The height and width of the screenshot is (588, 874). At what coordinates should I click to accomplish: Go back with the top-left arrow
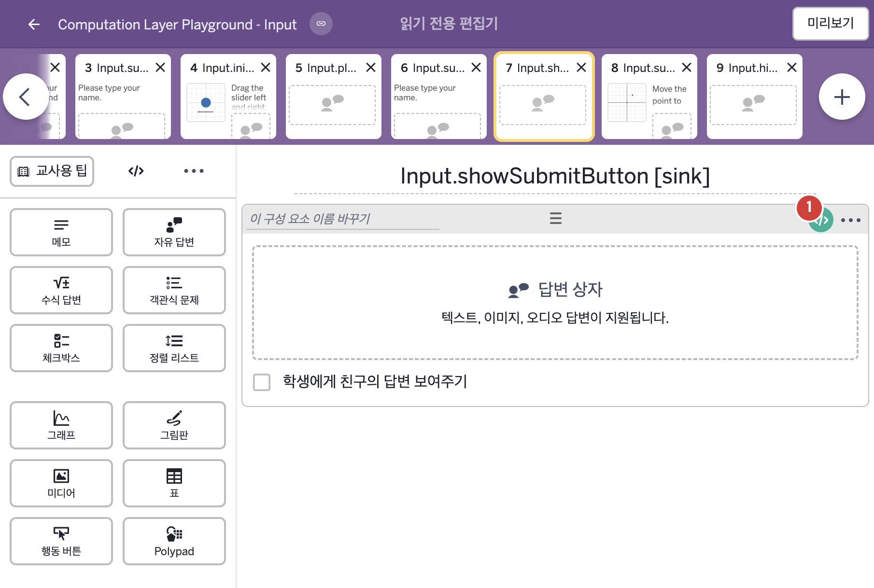[x=33, y=24]
